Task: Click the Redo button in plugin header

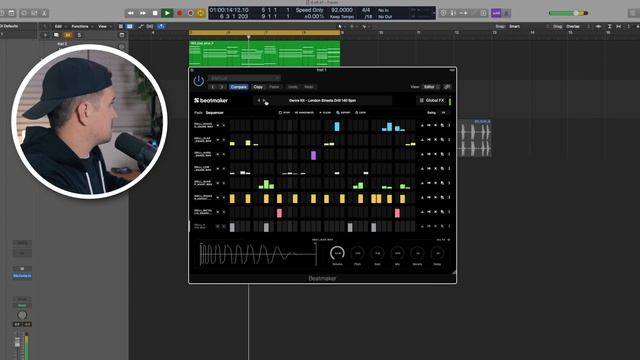Action: click(x=309, y=87)
